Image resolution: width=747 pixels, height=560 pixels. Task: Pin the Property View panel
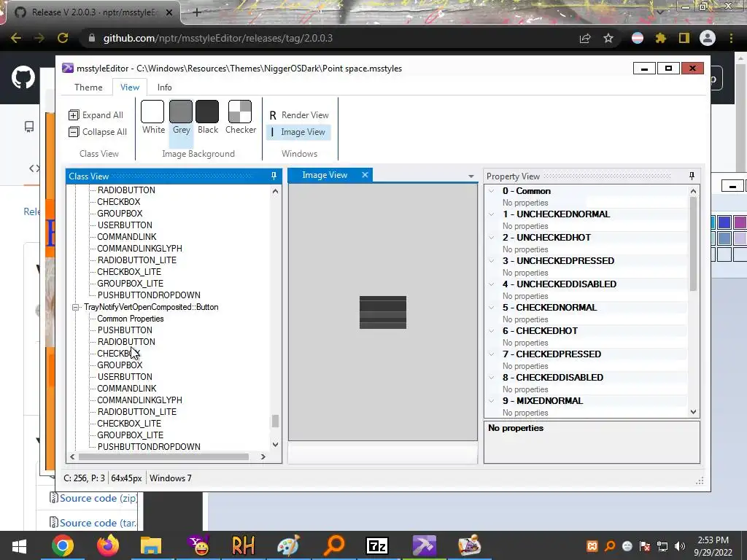pos(692,176)
